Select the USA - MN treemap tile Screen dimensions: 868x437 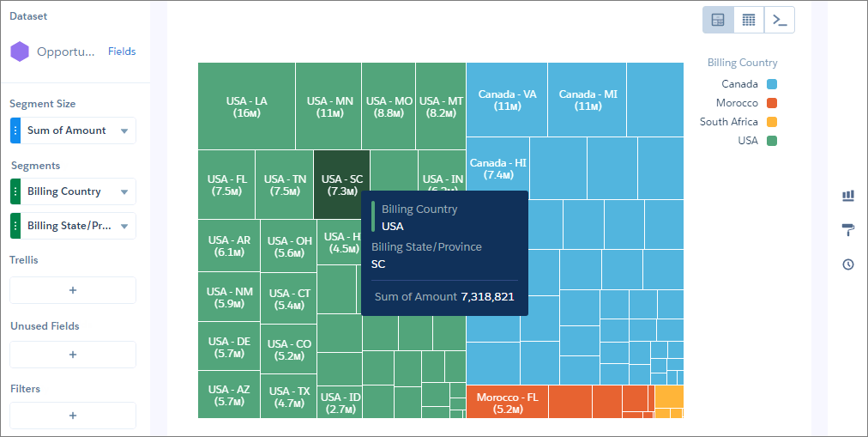tap(329, 106)
